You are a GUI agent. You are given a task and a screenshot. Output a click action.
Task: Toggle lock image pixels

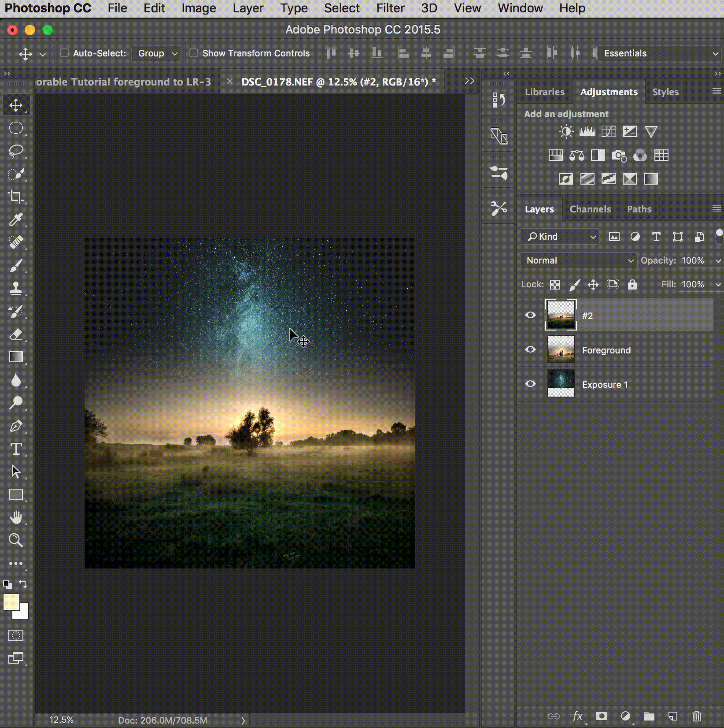click(x=574, y=285)
